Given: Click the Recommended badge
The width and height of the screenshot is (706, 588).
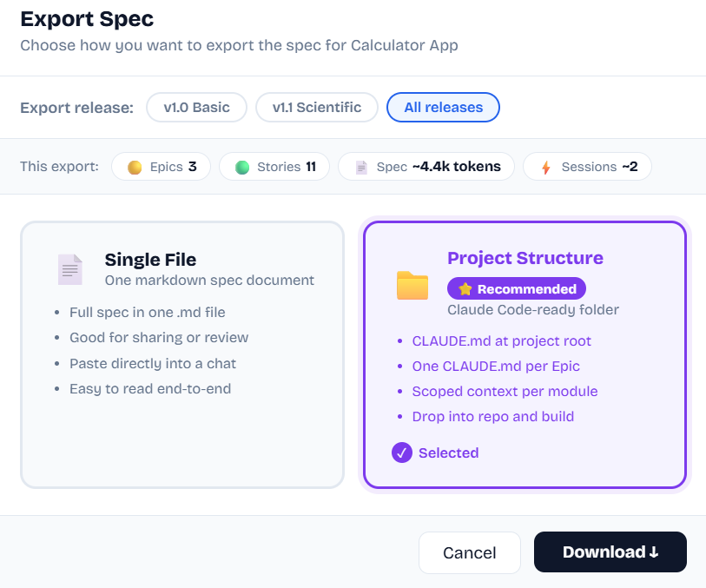Looking at the screenshot, I should (x=517, y=288).
